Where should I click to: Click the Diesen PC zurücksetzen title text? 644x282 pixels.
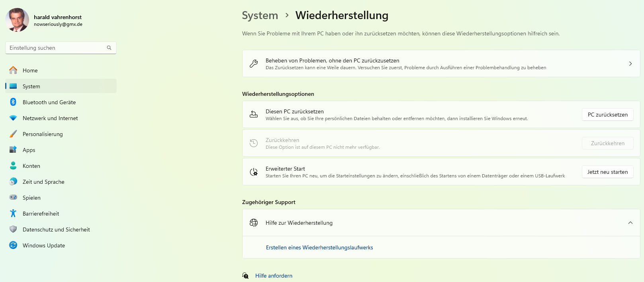pos(295,111)
